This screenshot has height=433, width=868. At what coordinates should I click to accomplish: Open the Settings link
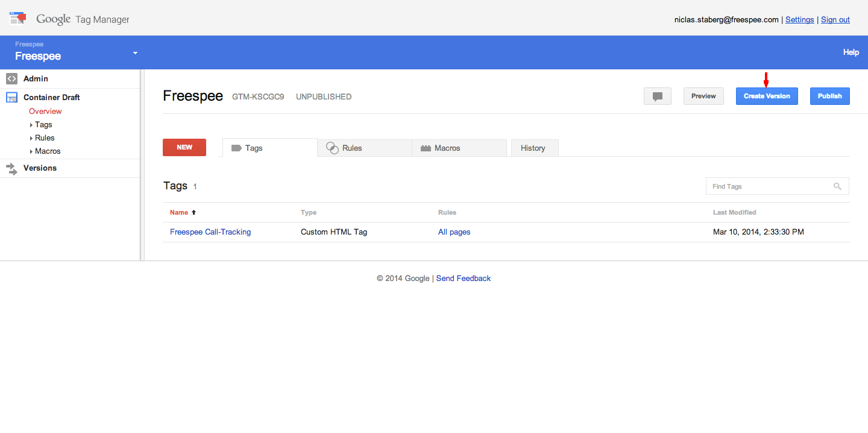[800, 20]
